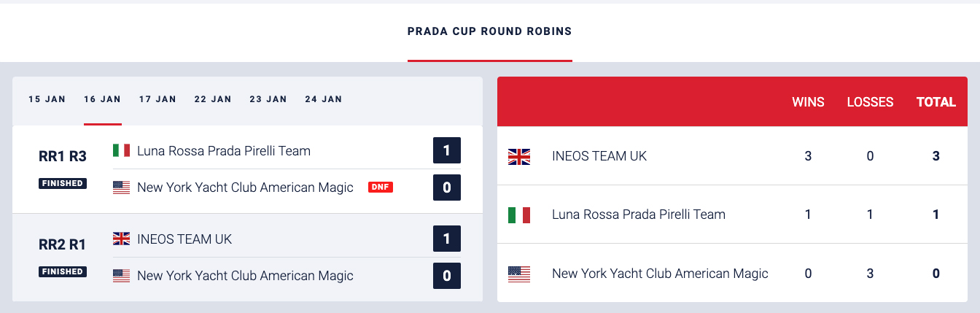Viewport: 980px width, 313px height.
Task: Click Italian flag beside Luna Rossa in RR1 R3
Action: tap(121, 151)
